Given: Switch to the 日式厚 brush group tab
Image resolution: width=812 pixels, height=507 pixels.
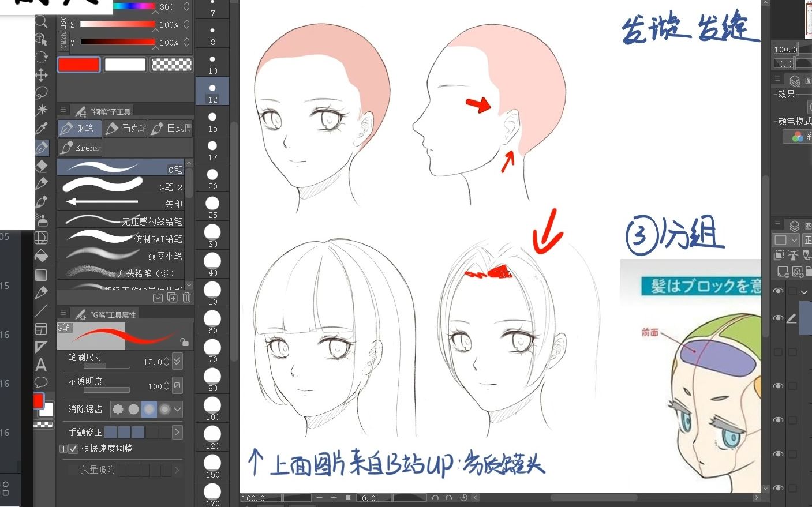Looking at the screenshot, I should (x=171, y=128).
